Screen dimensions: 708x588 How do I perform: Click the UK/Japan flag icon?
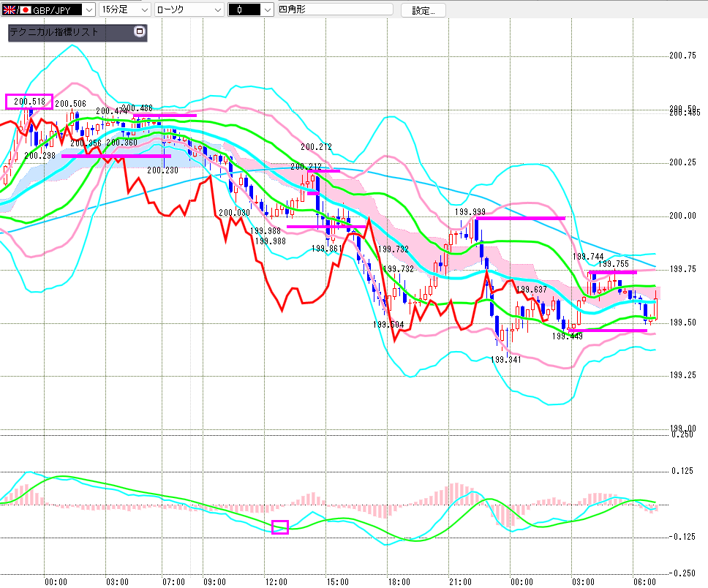pos(13,10)
